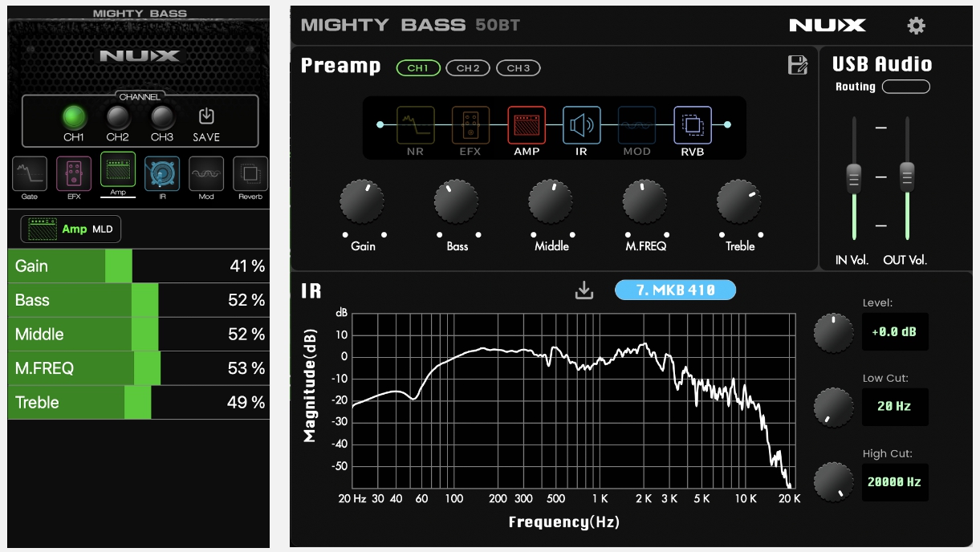Open the settings gear in desktop editor
This screenshot has width=980, height=552.
[916, 26]
